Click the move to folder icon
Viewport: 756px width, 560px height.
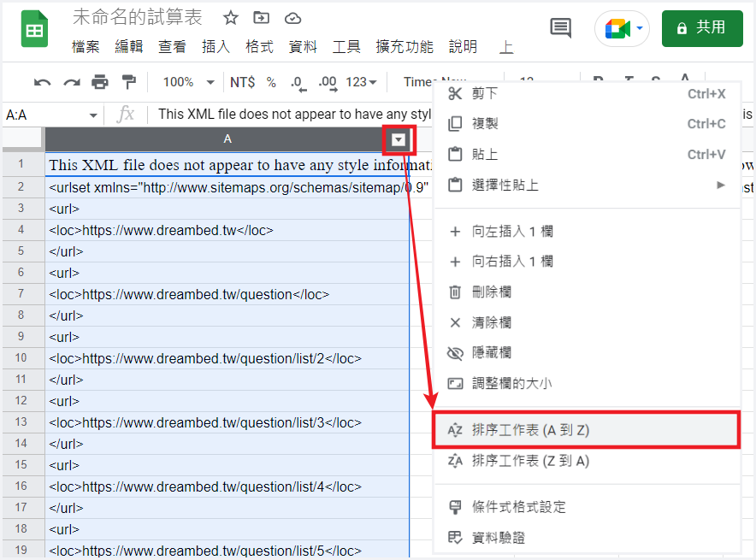[262, 18]
